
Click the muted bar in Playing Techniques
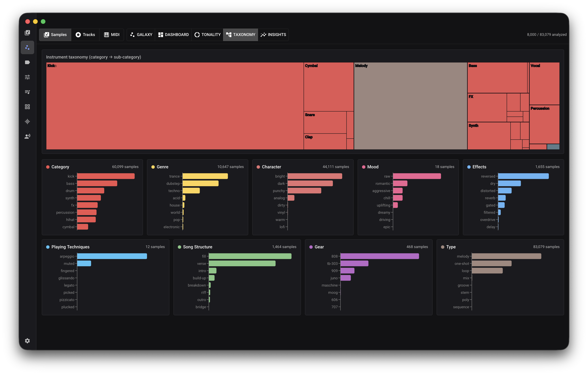click(84, 263)
